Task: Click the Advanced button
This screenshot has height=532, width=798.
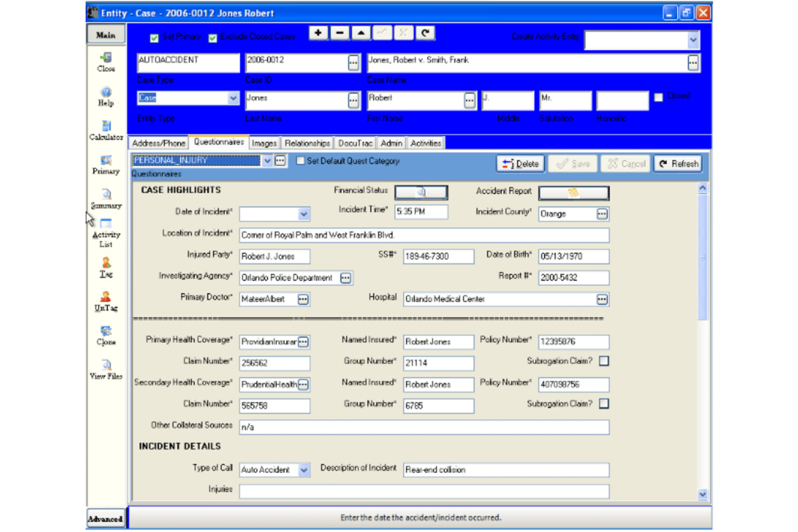Action: click(106, 519)
